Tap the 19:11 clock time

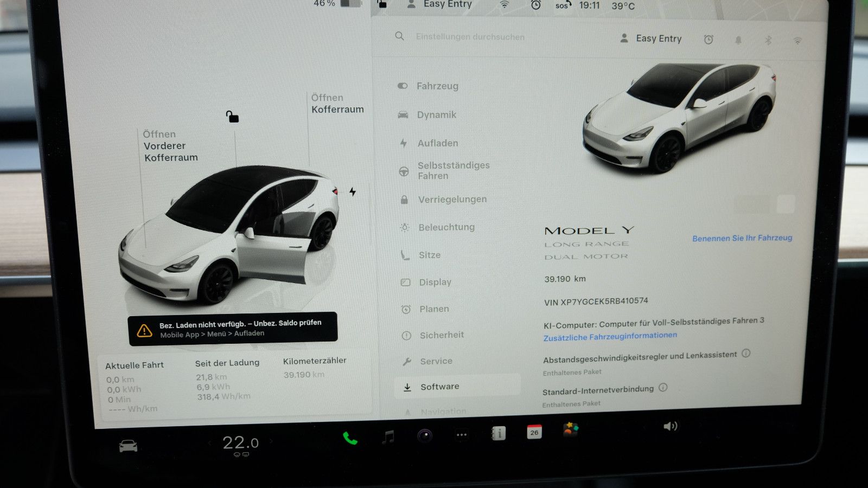click(589, 5)
